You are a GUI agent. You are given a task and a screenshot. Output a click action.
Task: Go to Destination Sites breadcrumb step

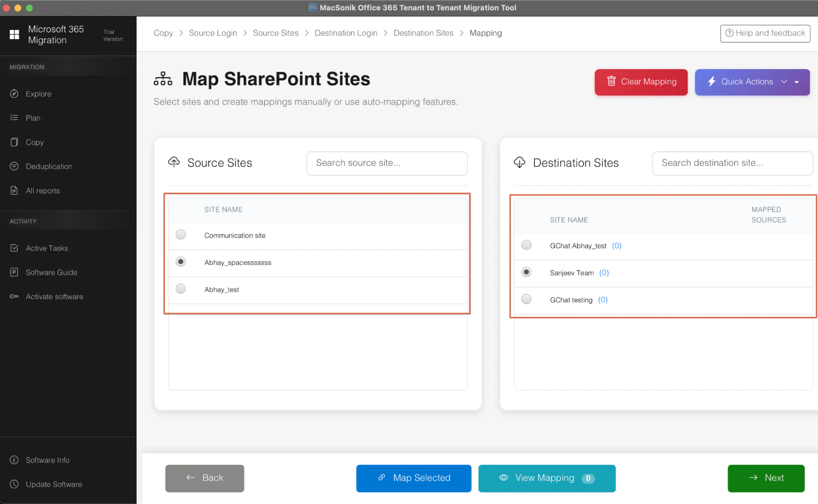point(423,33)
